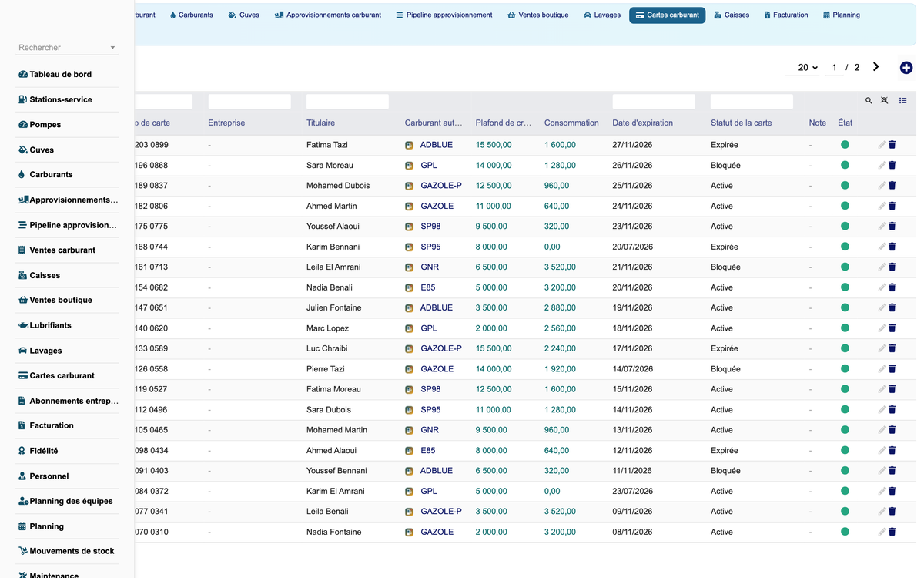Toggle status dot for Ahmed Alaoui row
This screenshot has width=924, height=578.
[x=845, y=450]
